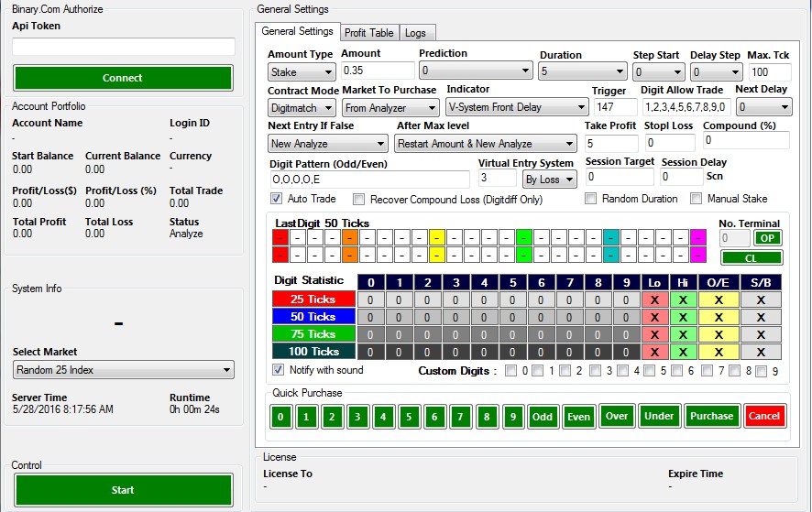Click the Stopl Loss field
The height and width of the screenshot is (512, 812).
click(x=670, y=142)
